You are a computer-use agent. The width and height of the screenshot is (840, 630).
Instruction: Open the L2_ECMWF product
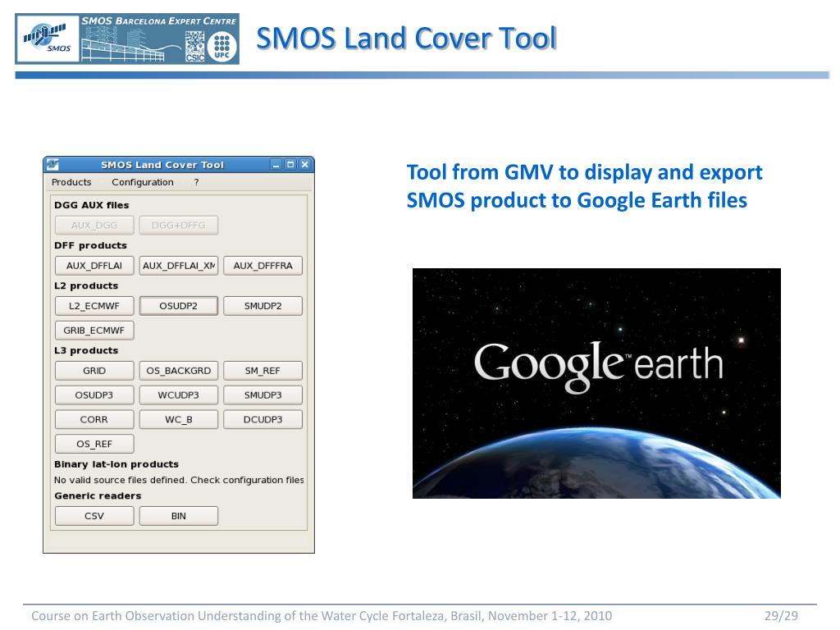(94, 306)
